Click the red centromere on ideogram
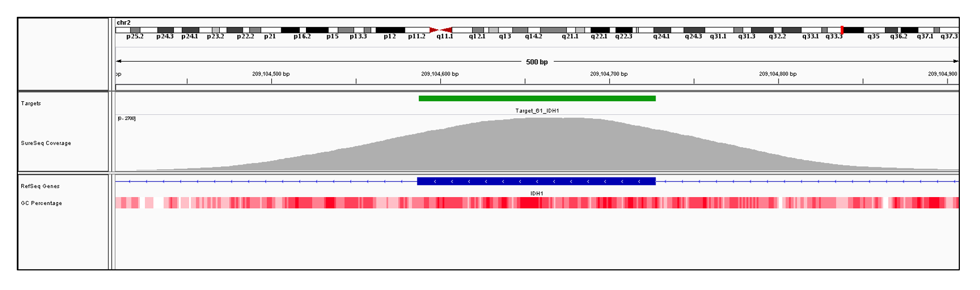Viewport: 980px width, 290px height. pos(441,30)
